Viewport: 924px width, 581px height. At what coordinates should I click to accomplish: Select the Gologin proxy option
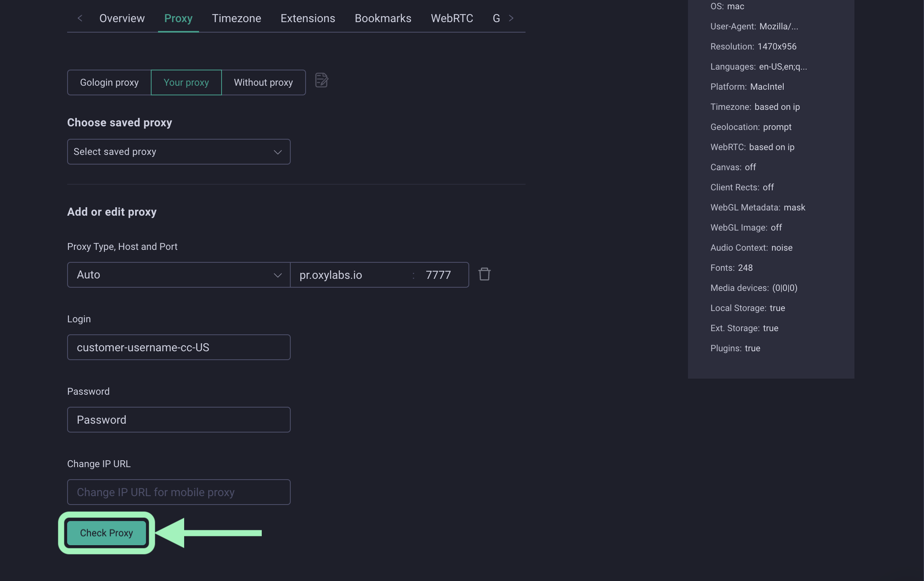click(x=109, y=82)
